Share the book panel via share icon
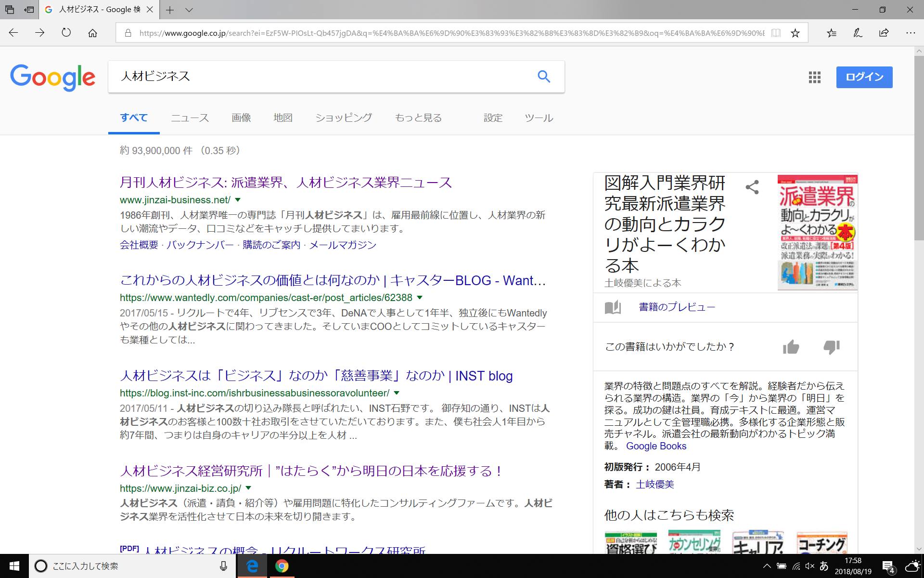Viewport: 924px width, 578px height. point(752,187)
